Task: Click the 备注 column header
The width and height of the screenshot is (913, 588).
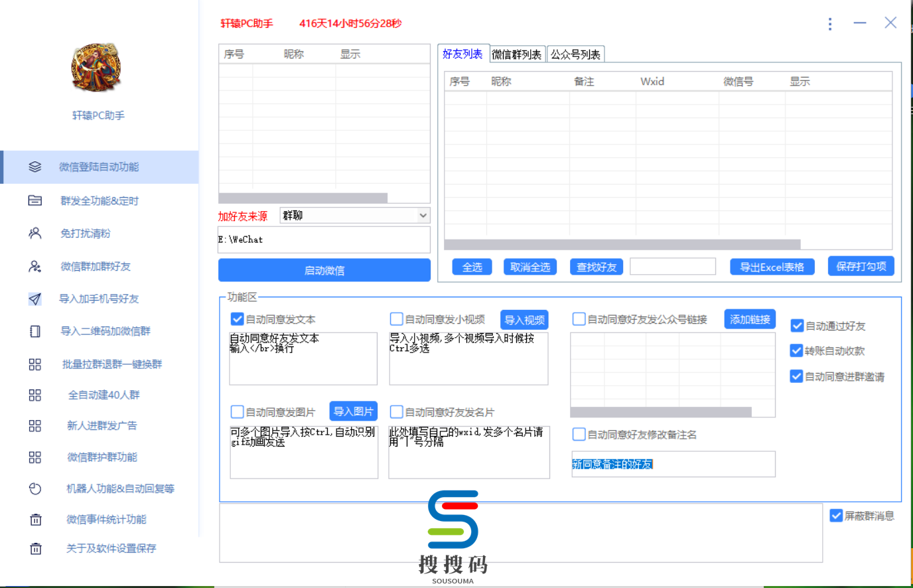Action: click(x=584, y=81)
